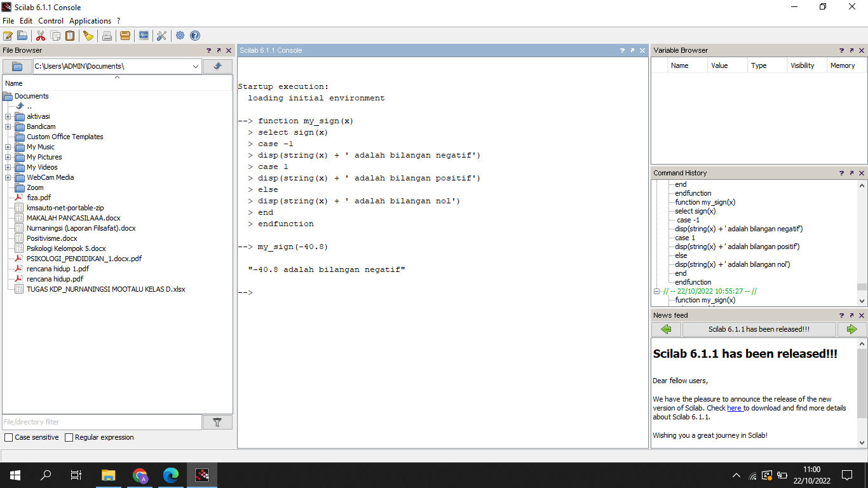Close the News feed panel
Viewport: 868px width, 488px height.
862,315
